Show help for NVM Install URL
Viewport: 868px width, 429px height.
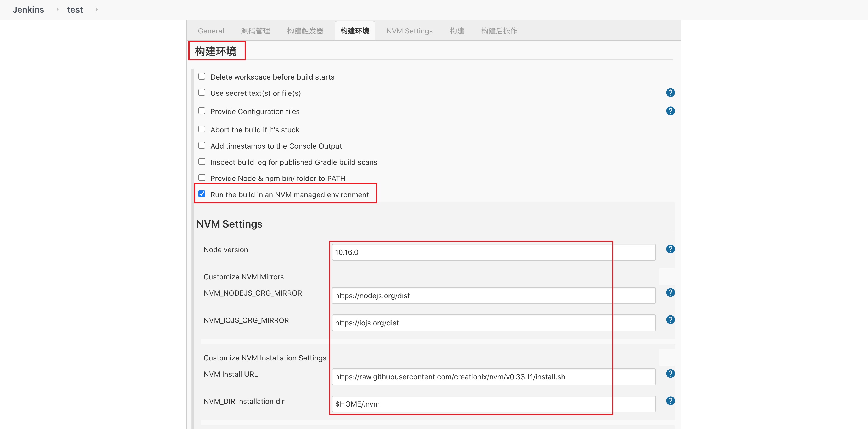pos(670,374)
